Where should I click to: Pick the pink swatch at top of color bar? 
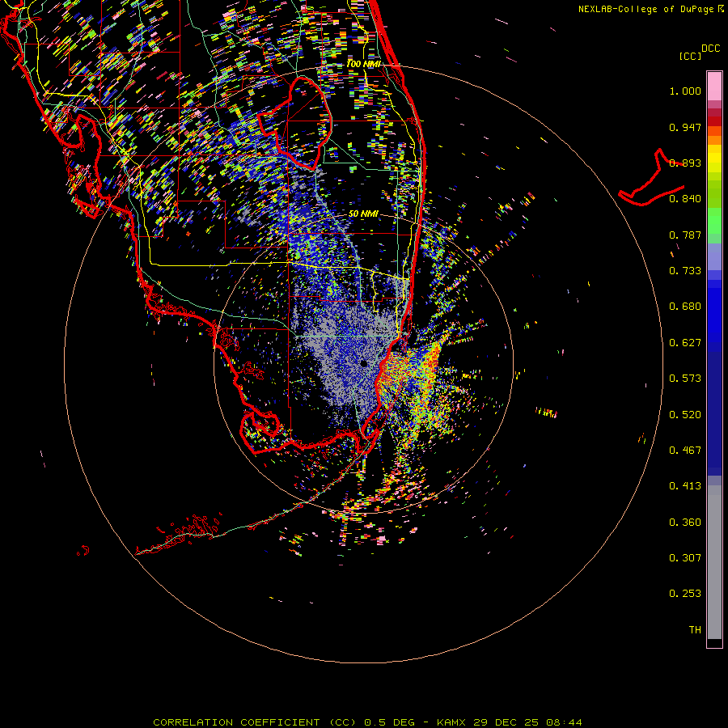click(x=714, y=86)
